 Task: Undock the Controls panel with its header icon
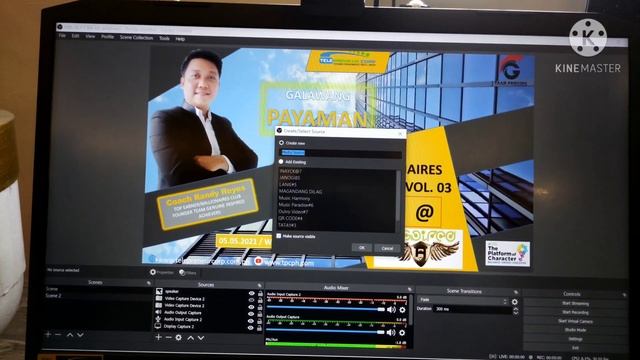coord(624,294)
